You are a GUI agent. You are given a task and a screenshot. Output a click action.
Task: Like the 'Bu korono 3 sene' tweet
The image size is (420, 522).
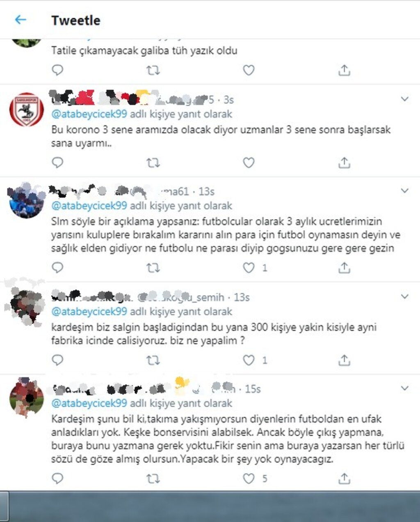(x=249, y=163)
